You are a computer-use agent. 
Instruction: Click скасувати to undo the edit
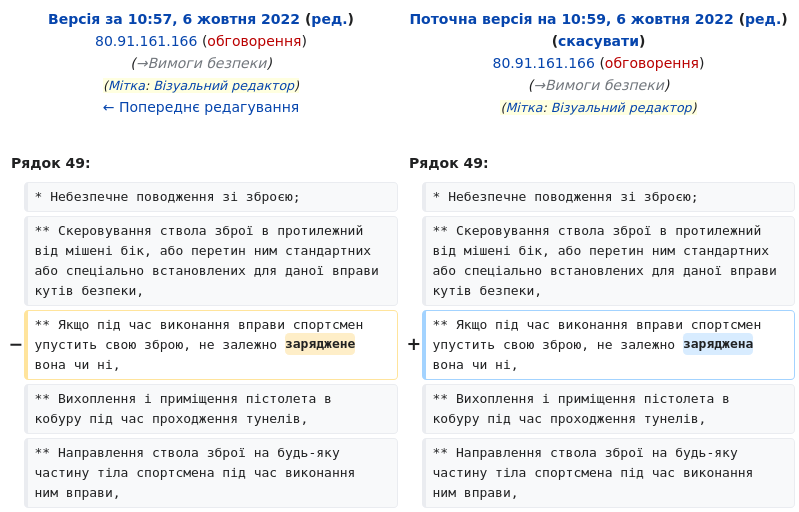pos(599,41)
